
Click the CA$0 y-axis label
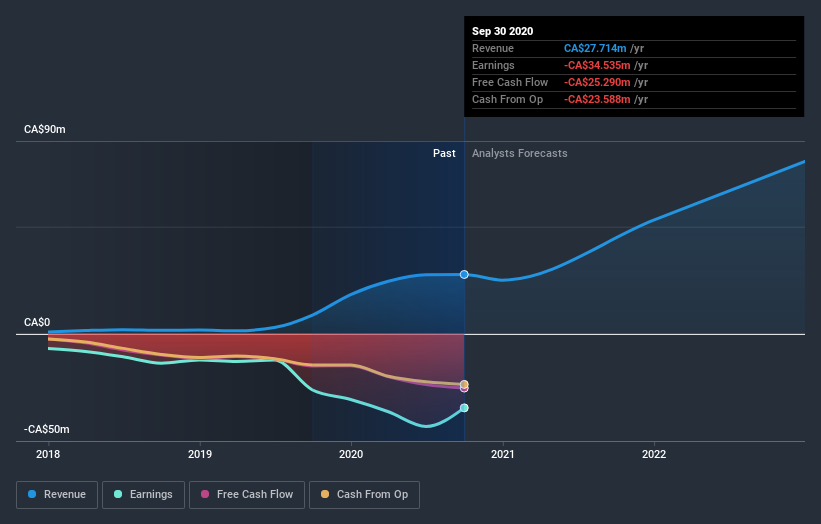coord(37,322)
